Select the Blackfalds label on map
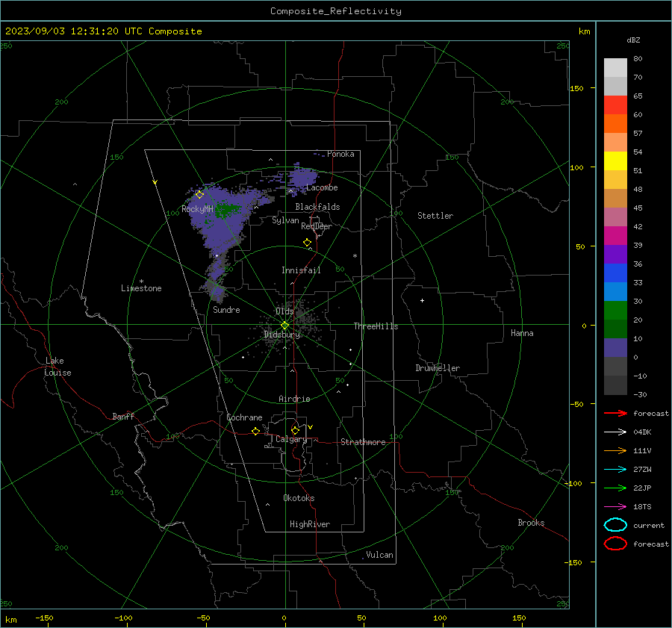Image resolution: width=672 pixels, height=628 pixels. (x=317, y=207)
